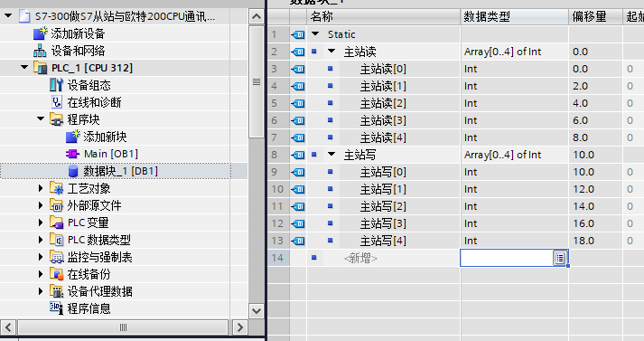Screen dimensions: 644x341
Task: Click the 数据类型 column header
Action: pyautogui.click(x=515, y=17)
